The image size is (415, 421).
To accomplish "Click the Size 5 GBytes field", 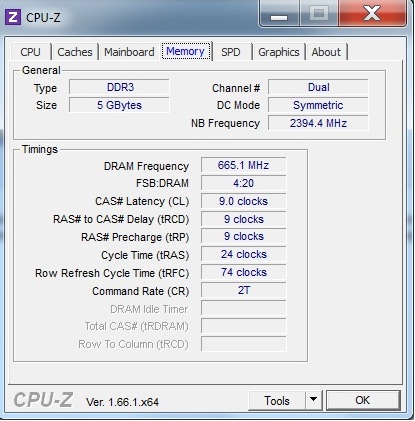I will pyautogui.click(x=119, y=105).
